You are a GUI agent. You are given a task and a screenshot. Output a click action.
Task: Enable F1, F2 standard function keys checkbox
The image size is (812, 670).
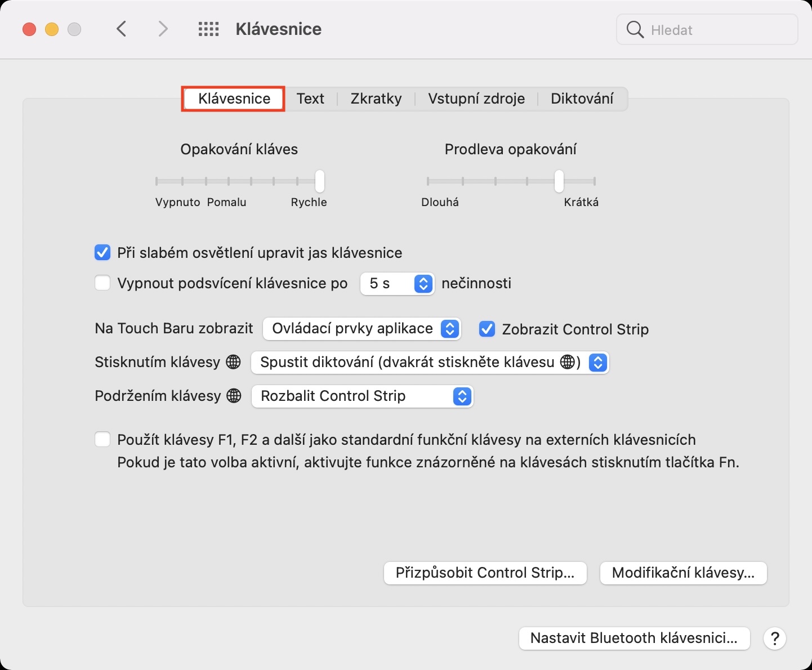pos(102,439)
